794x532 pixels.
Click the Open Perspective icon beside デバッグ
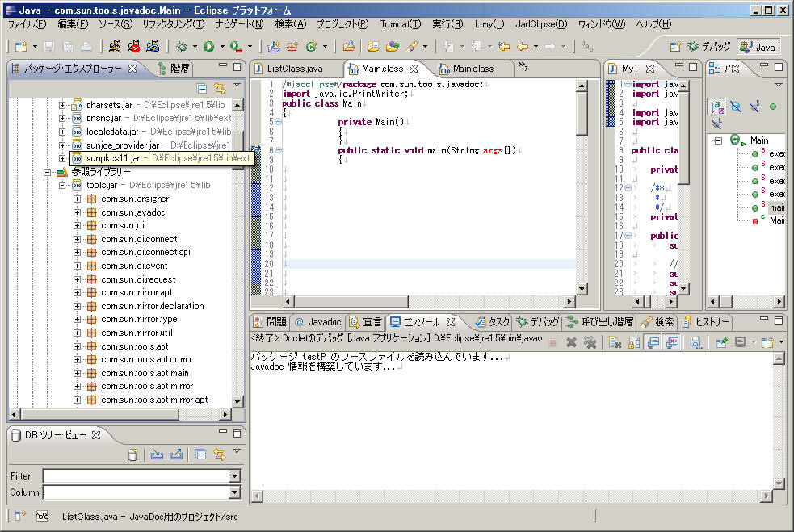[675, 47]
